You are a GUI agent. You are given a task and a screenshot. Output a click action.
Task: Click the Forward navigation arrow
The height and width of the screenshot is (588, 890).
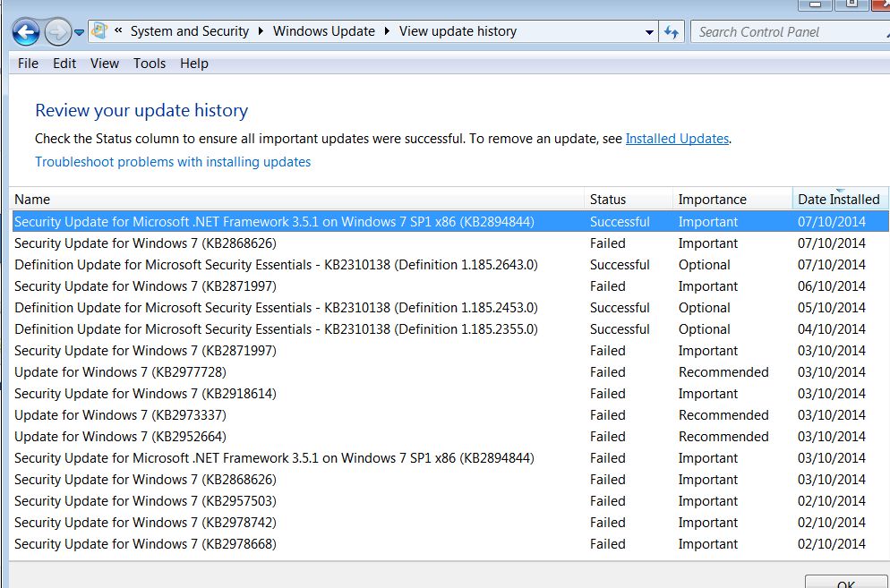[x=58, y=32]
